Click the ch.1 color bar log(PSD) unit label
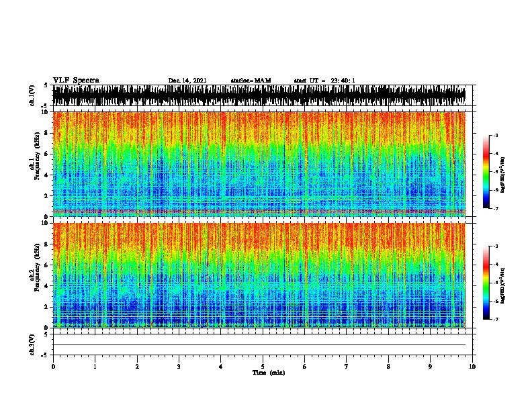This screenshot has height=411, width=532. click(x=502, y=175)
